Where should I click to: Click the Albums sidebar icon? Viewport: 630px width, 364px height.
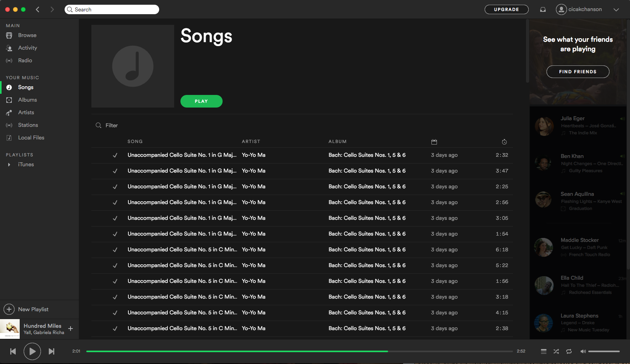9,100
